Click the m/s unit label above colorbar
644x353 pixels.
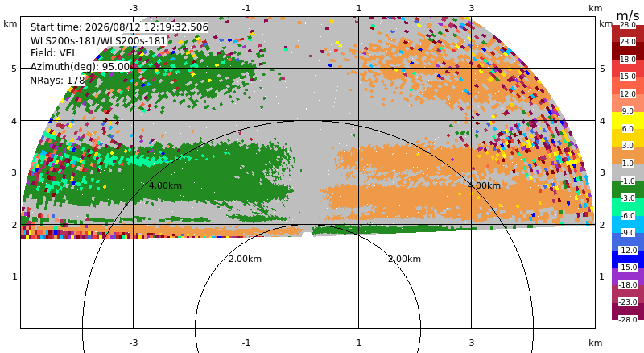[x=628, y=15]
